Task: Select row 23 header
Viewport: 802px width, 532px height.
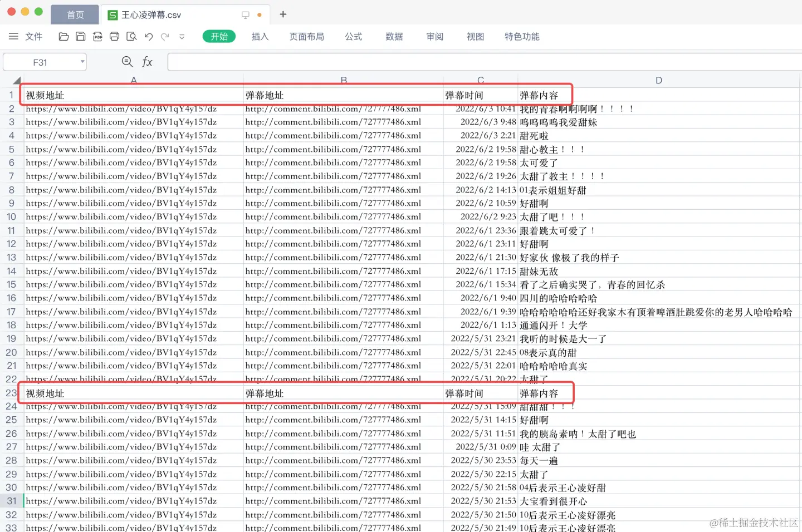Action: coord(11,393)
